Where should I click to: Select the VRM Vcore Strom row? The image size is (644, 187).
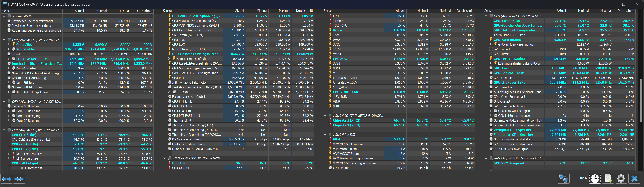(401, 149)
